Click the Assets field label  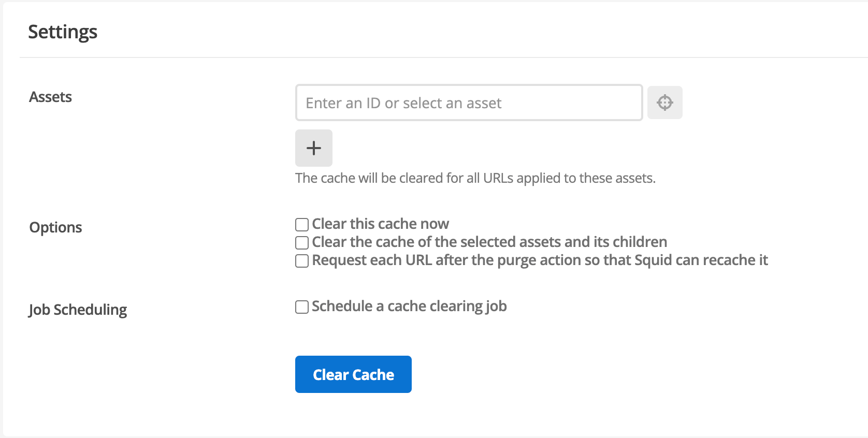click(x=50, y=97)
